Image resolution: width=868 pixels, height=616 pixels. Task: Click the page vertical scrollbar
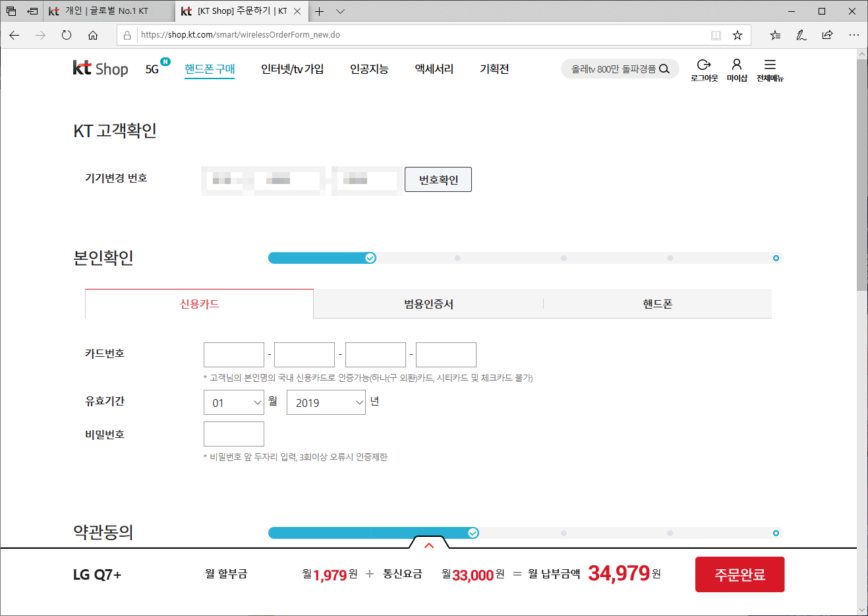[x=862, y=175]
